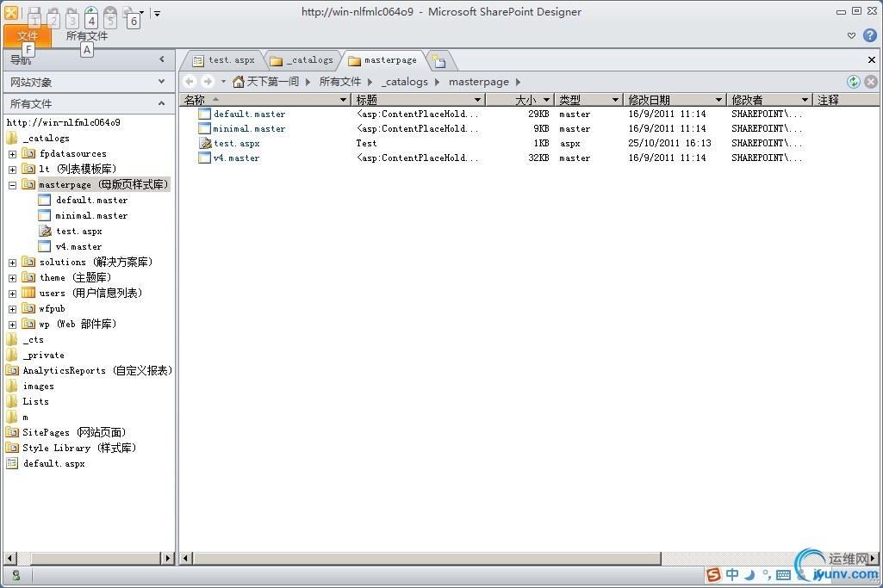Screen dimensions: 883x588
Task: Navigate to 所有文件 breadcrumb link
Action: [x=339, y=82]
